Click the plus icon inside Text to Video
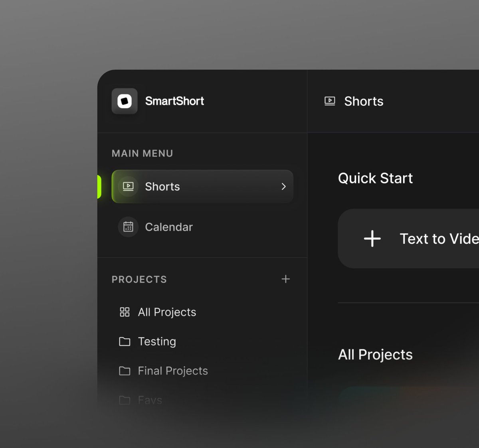 (x=372, y=239)
